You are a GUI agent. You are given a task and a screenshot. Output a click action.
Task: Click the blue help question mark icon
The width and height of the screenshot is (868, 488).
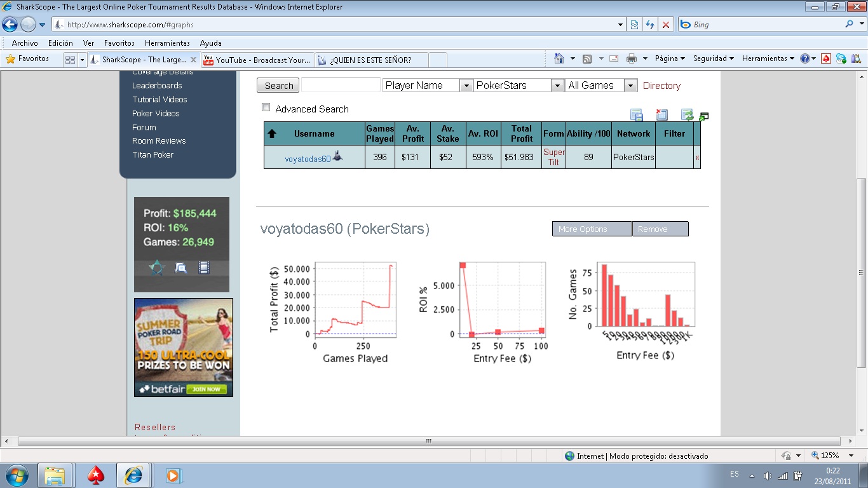pos(805,58)
